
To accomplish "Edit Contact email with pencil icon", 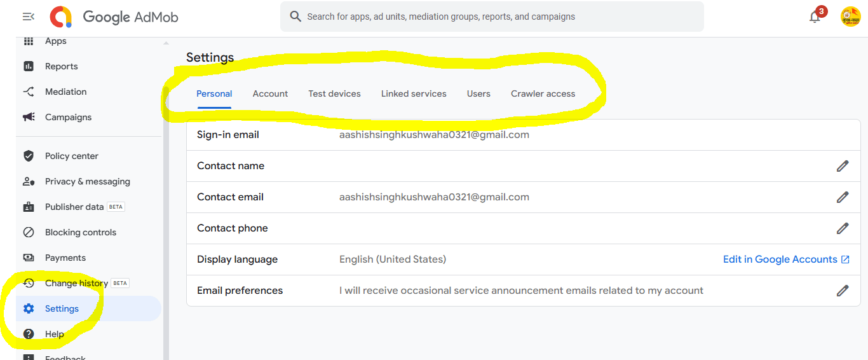I will (843, 197).
